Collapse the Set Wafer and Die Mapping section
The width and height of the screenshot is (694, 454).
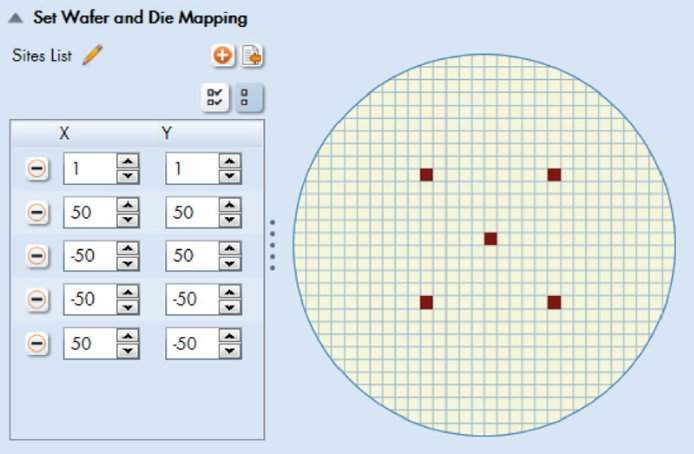(x=16, y=18)
